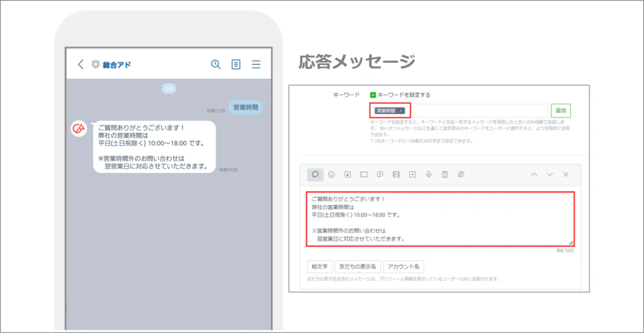Click the 84/500 character counter
This screenshot has width=644, height=333.
[565, 251]
